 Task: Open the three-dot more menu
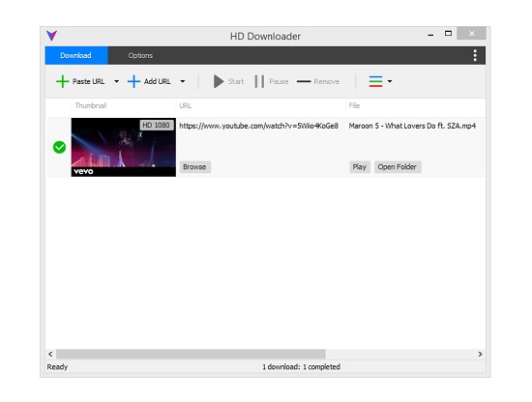[x=475, y=55]
